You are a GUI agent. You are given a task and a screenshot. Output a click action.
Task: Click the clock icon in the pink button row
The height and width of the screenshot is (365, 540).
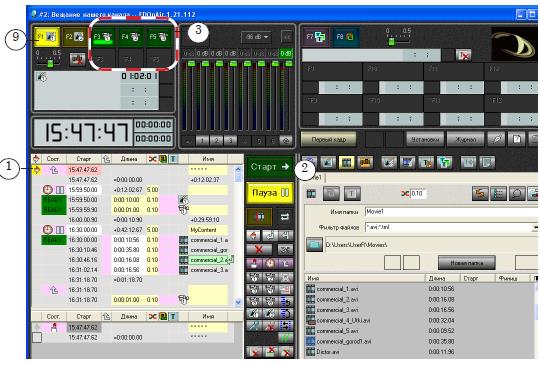270,263
